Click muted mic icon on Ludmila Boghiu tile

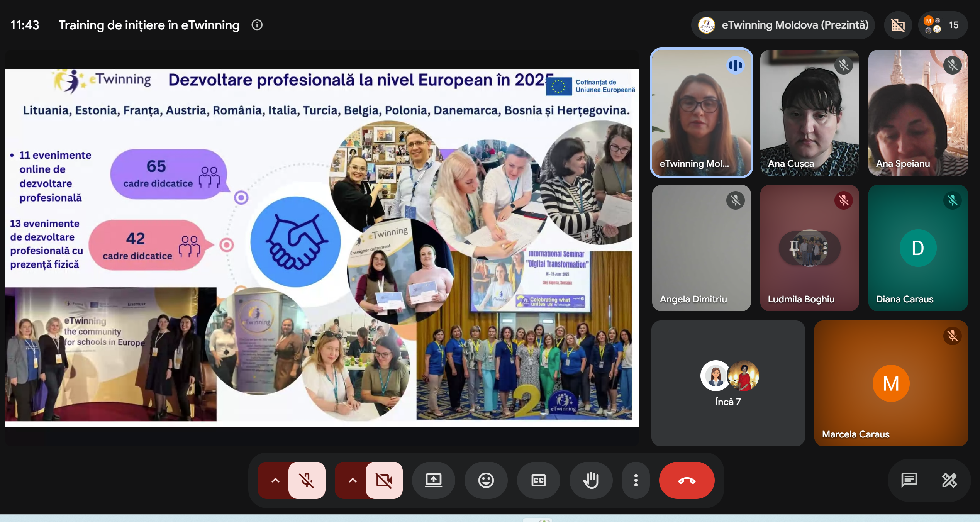[x=844, y=200]
